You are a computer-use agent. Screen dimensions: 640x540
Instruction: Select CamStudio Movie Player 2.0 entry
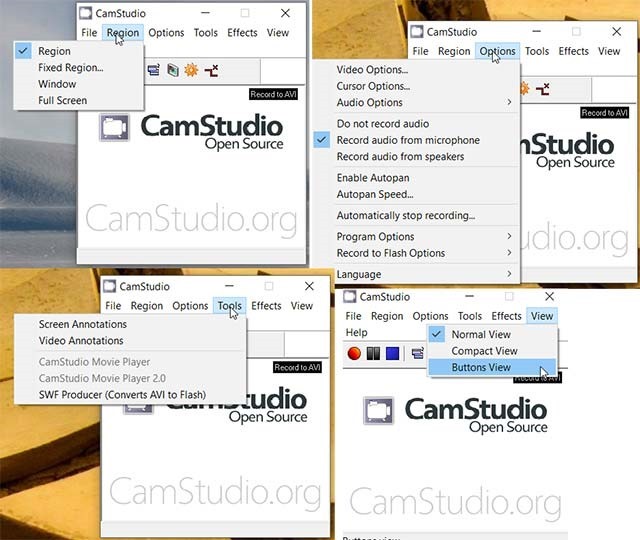tap(130, 378)
